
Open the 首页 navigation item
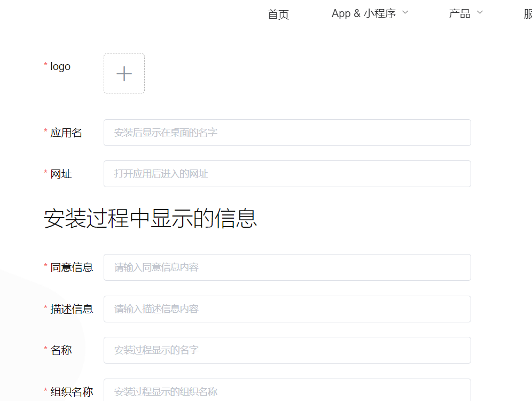click(278, 14)
